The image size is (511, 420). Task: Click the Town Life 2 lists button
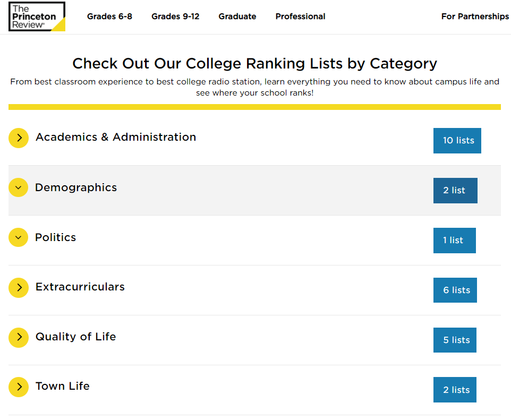[x=455, y=390]
